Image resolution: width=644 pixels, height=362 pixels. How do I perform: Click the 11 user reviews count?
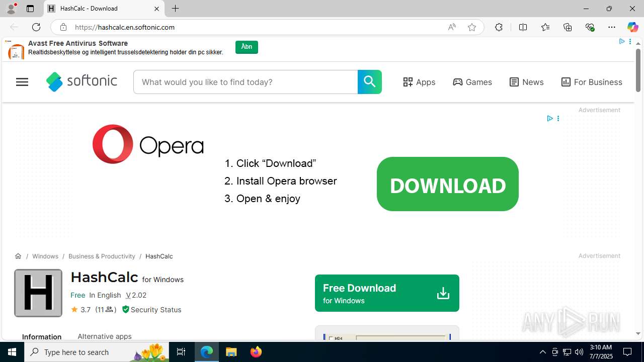[x=106, y=310]
